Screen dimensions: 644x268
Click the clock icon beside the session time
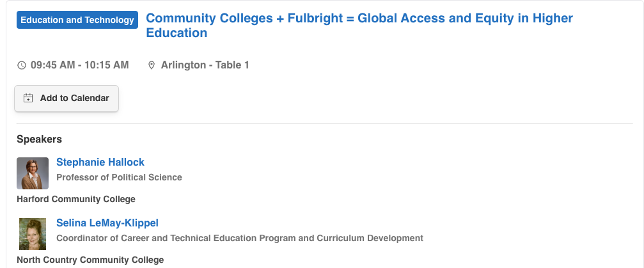coord(22,65)
